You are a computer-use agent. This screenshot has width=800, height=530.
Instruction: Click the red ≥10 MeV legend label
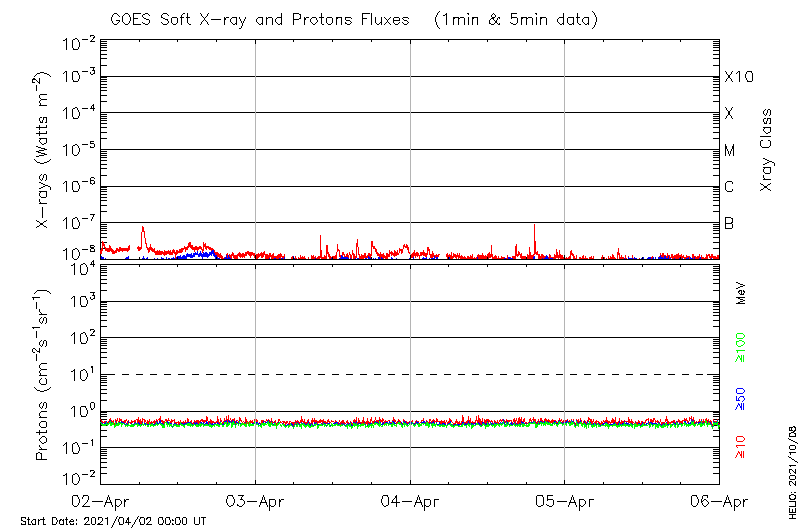pos(741,446)
